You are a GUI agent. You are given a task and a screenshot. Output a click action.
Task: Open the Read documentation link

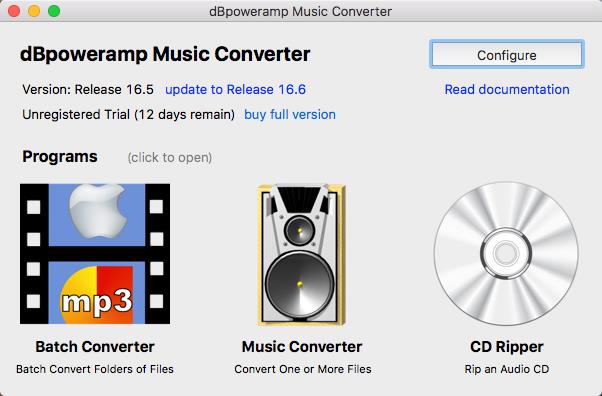click(x=507, y=89)
